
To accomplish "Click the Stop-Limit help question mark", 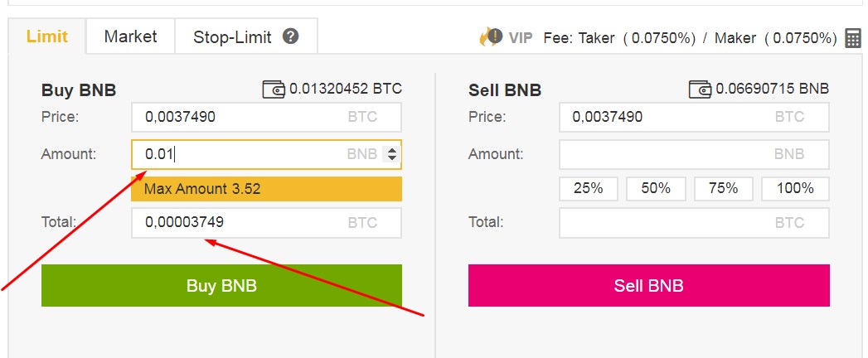I will [x=291, y=36].
